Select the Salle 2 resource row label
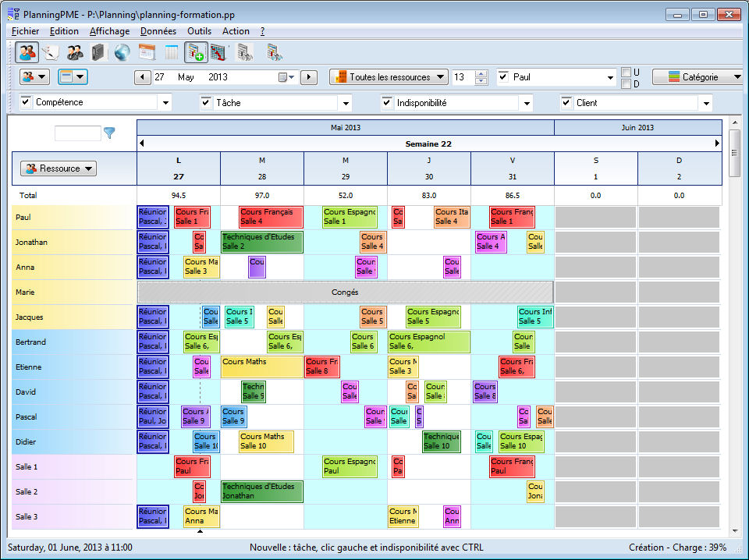The width and height of the screenshot is (749, 560). [72, 491]
